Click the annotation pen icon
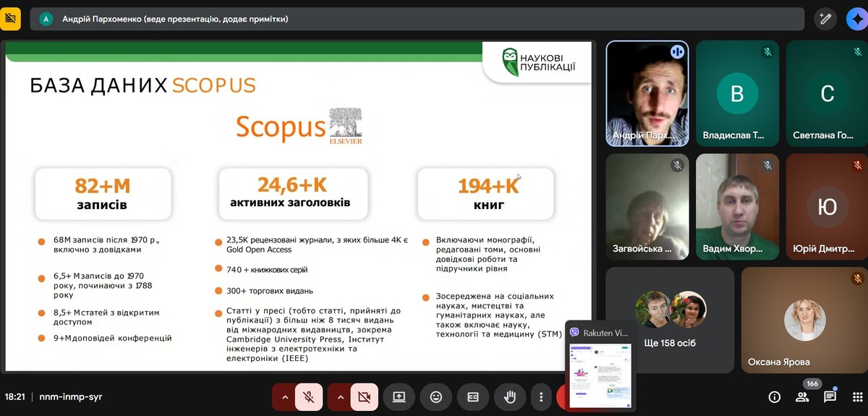This screenshot has height=416, width=868. tap(825, 19)
